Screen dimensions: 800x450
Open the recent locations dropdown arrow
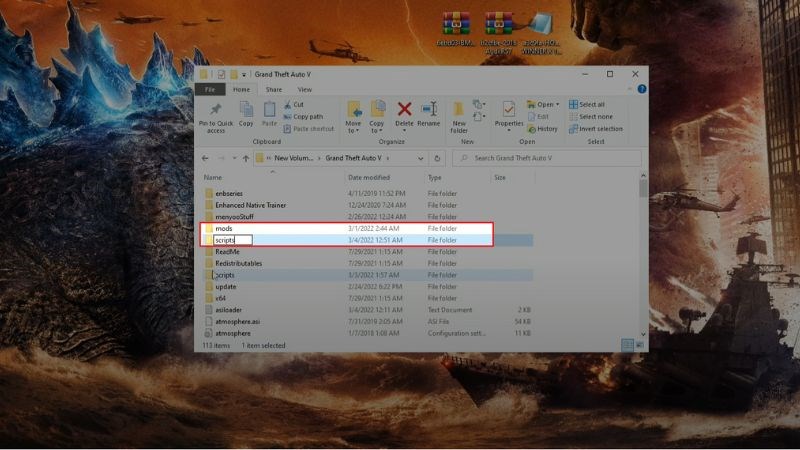point(234,158)
